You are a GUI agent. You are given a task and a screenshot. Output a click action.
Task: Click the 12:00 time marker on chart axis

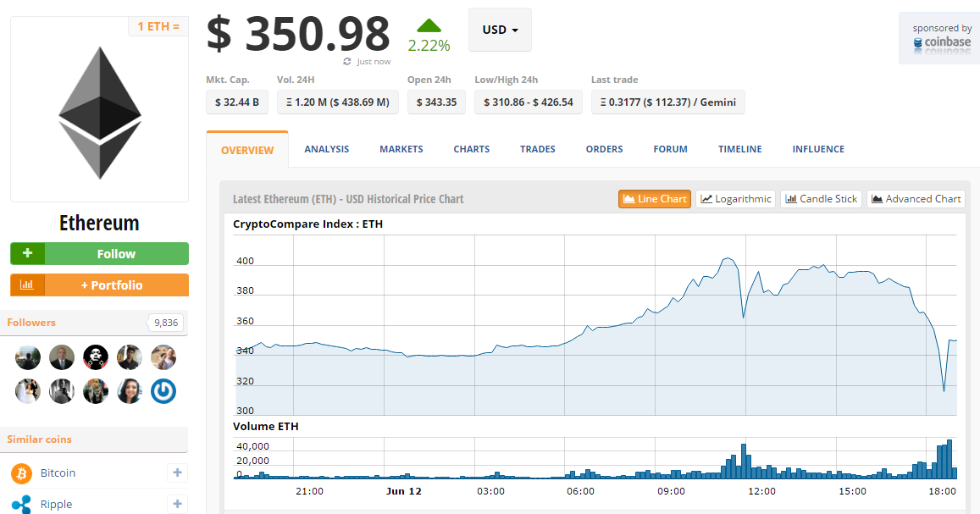click(x=761, y=491)
